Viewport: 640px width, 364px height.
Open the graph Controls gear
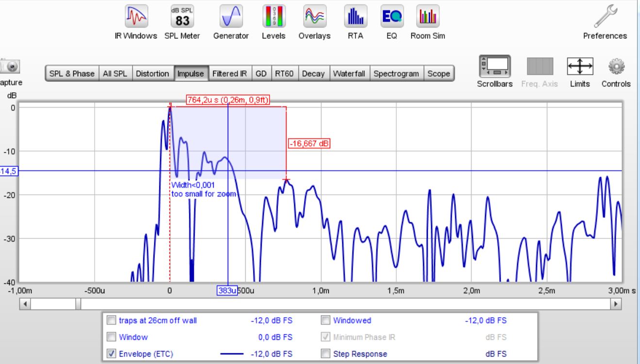[x=616, y=66]
